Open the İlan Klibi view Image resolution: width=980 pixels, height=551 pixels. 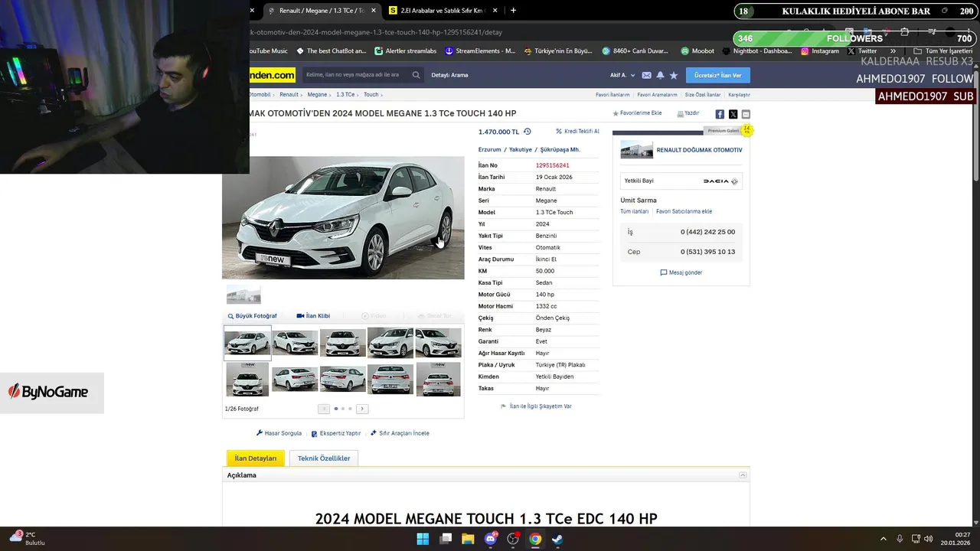pyautogui.click(x=313, y=316)
